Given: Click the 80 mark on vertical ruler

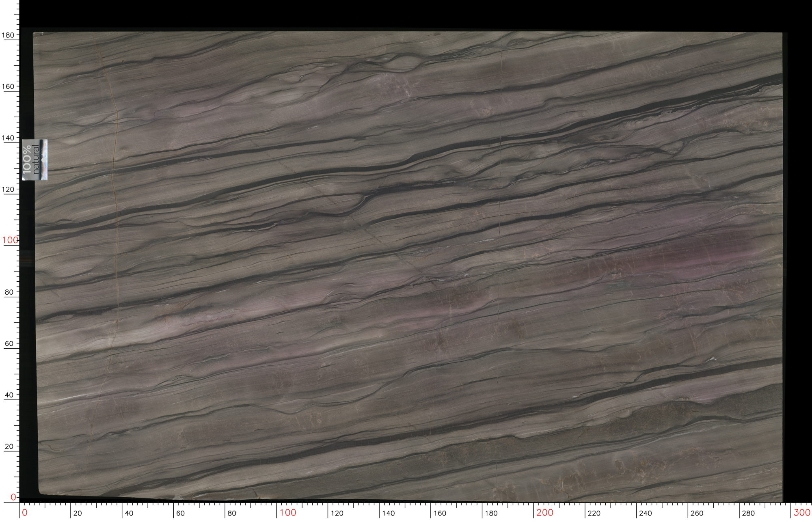Looking at the screenshot, I should pos(9,292).
